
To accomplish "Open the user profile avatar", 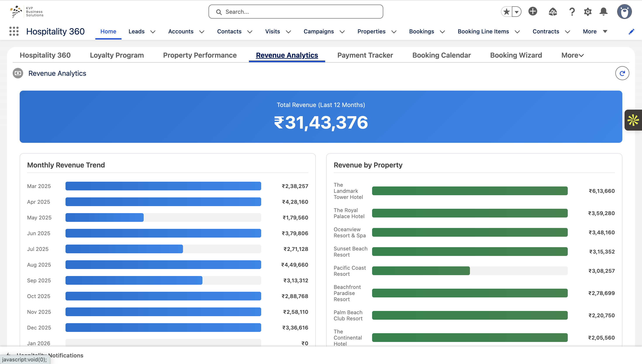I will coord(624,12).
